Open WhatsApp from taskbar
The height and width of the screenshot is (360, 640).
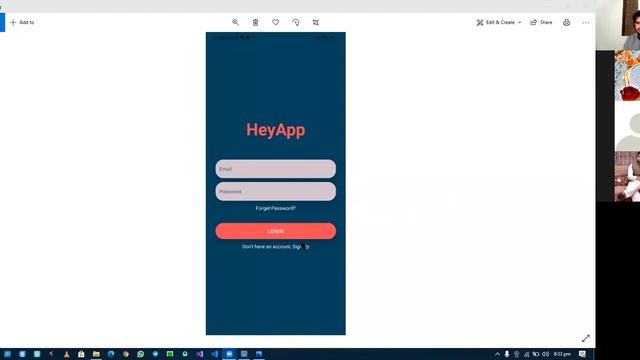tap(140, 354)
